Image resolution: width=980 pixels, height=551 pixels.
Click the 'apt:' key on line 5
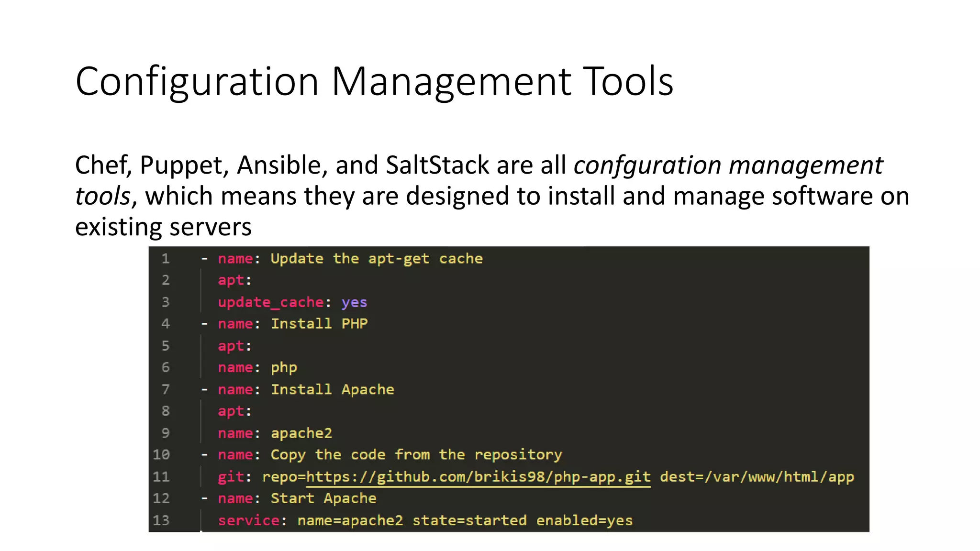pos(234,346)
